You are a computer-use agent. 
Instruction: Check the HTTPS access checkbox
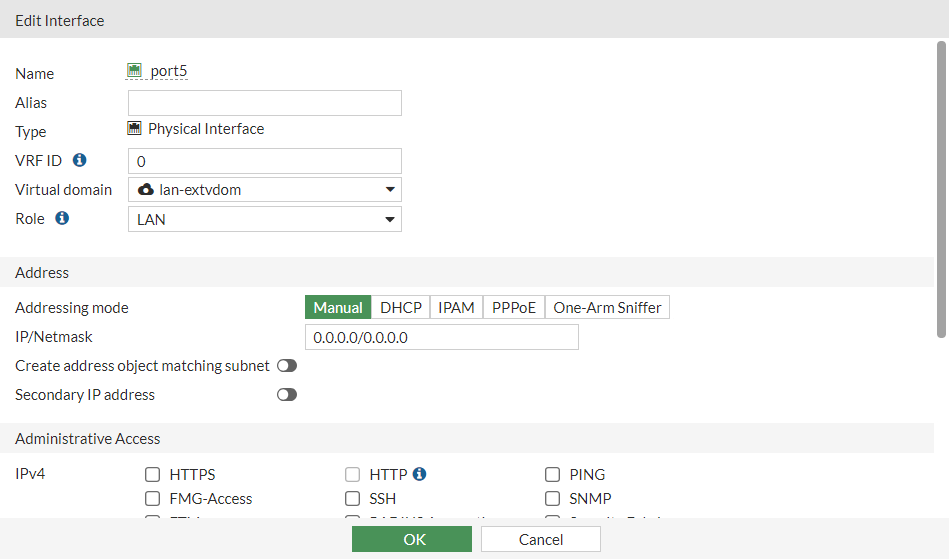pos(153,475)
